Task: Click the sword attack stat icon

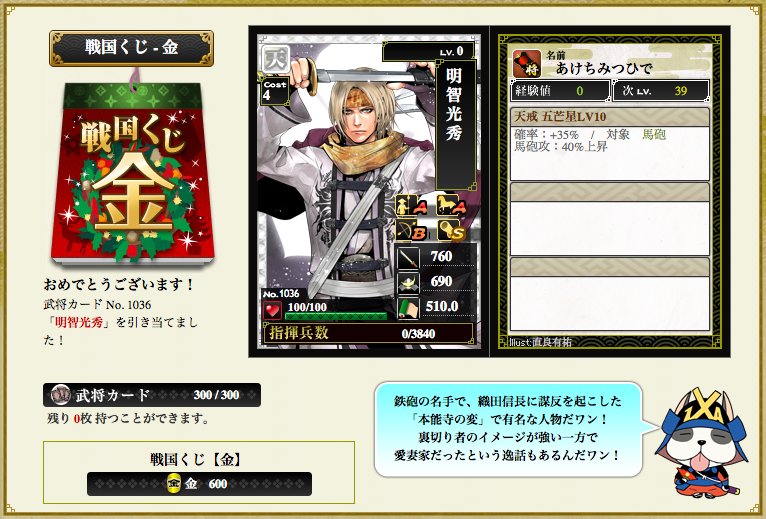Action: (x=408, y=258)
